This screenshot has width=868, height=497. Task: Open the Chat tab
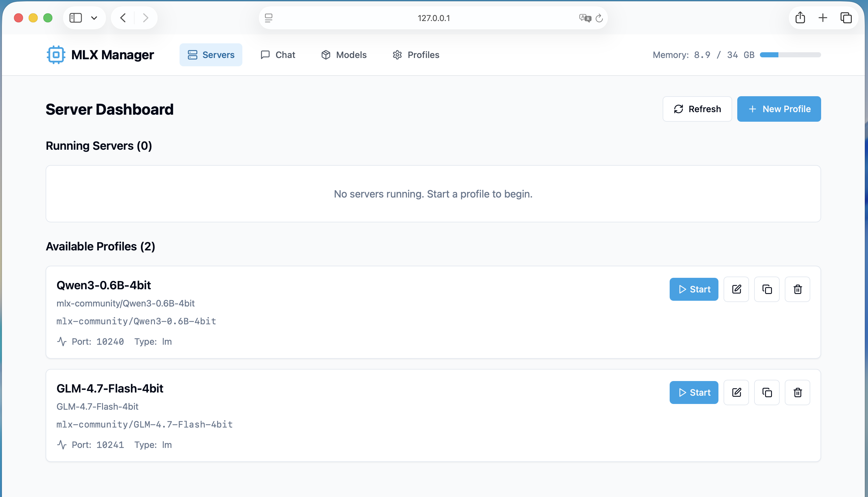click(278, 54)
